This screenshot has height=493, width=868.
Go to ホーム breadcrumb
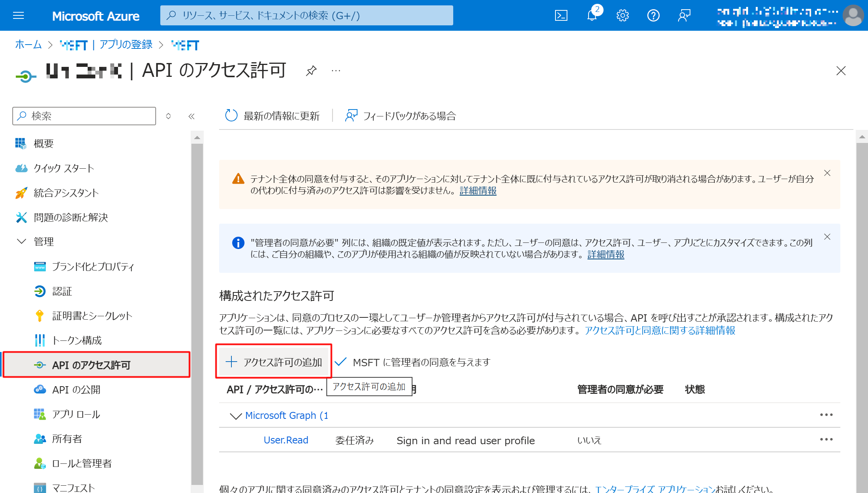[28, 45]
